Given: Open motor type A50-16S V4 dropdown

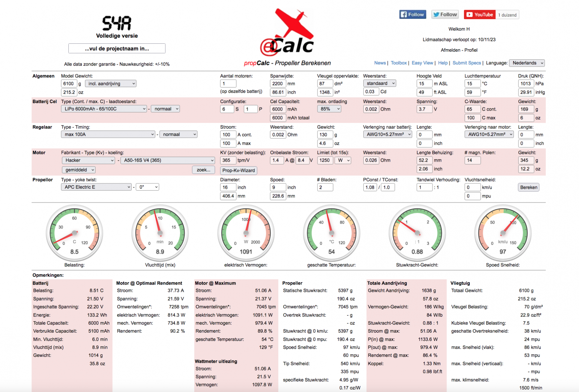Looking at the screenshot, I should pos(168,160).
